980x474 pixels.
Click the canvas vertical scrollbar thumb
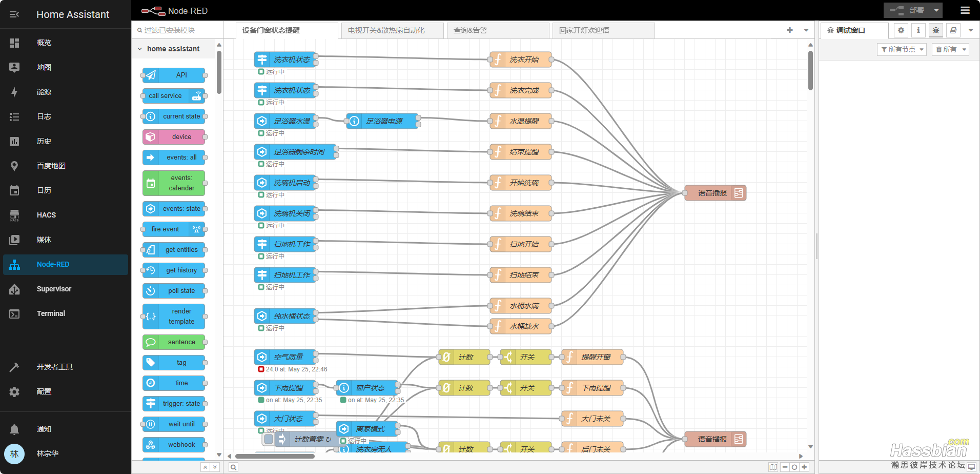click(810, 70)
